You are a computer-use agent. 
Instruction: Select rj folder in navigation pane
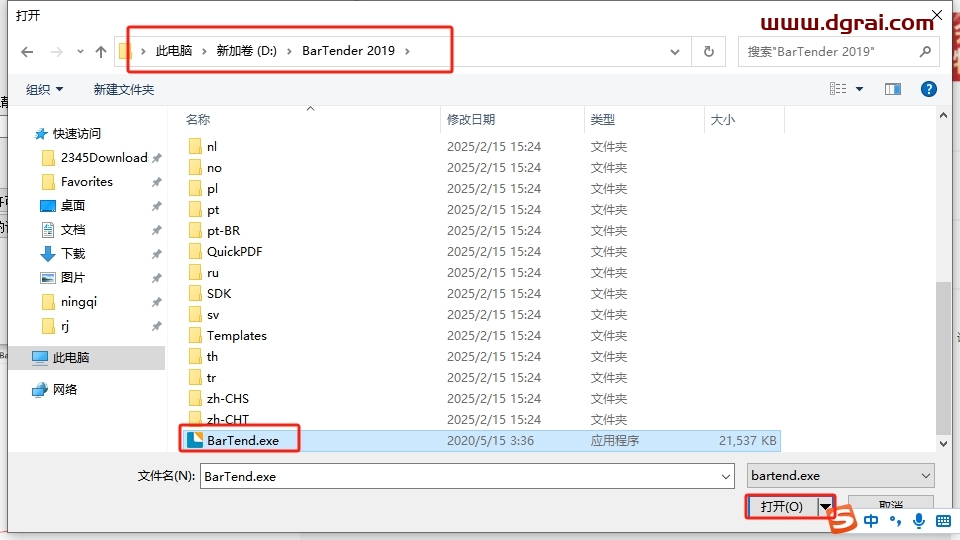(65, 326)
